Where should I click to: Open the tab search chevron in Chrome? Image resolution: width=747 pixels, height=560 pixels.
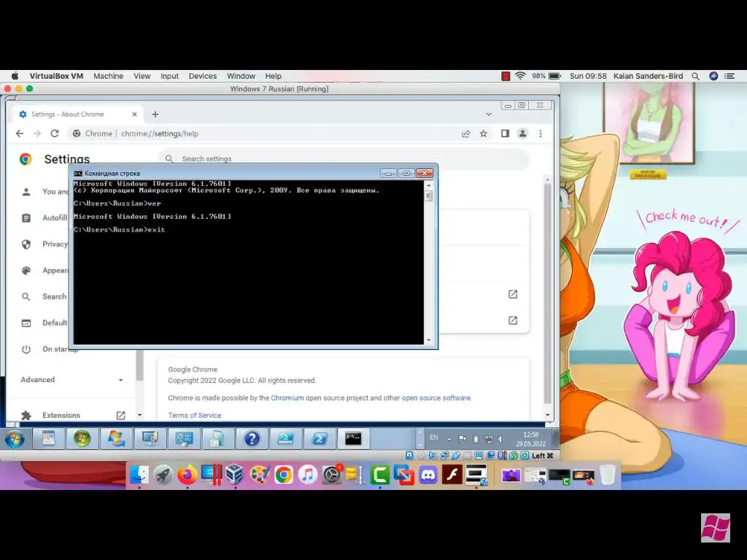pos(489,114)
